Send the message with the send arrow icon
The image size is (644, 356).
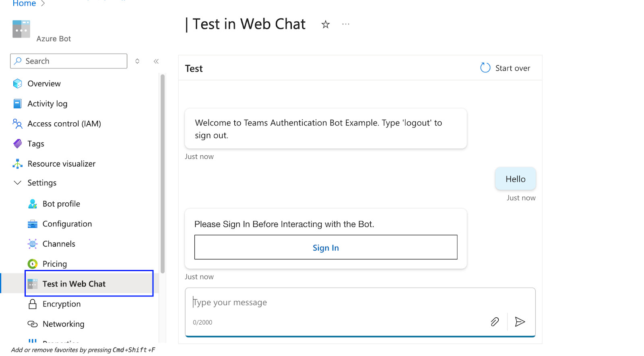pyautogui.click(x=520, y=322)
